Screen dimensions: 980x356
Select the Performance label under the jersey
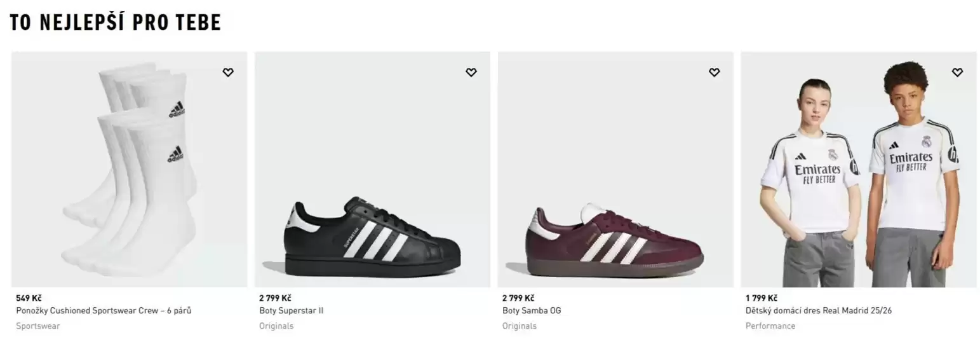(770, 326)
